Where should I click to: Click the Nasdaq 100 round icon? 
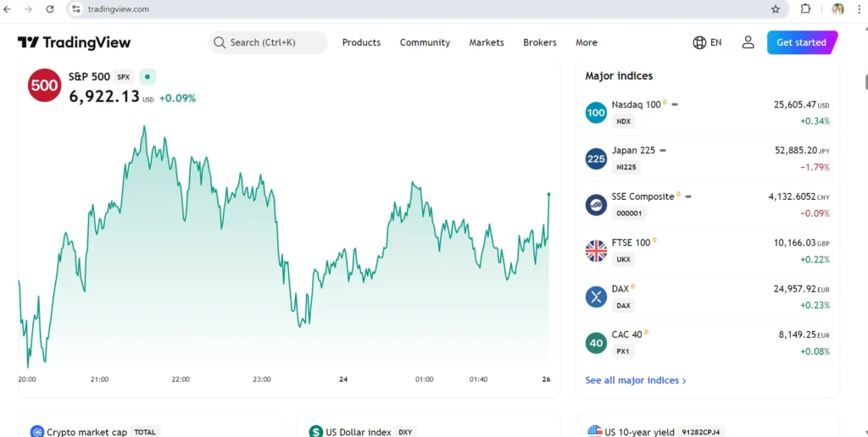596,113
